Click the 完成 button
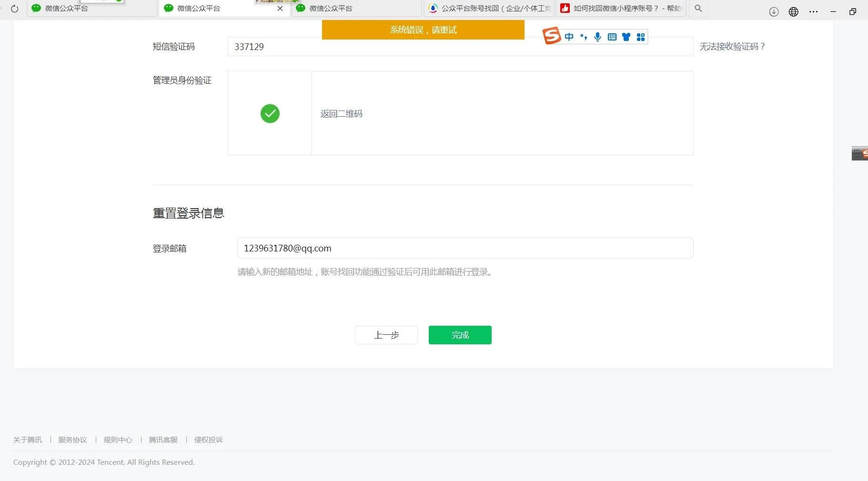 459,335
